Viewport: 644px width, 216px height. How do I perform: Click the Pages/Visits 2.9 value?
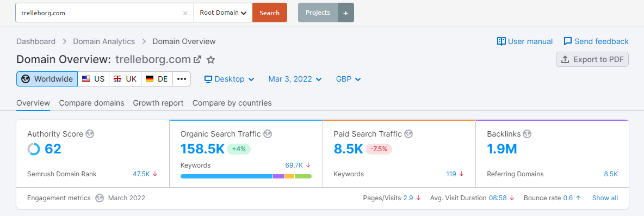pyautogui.click(x=408, y=198)
